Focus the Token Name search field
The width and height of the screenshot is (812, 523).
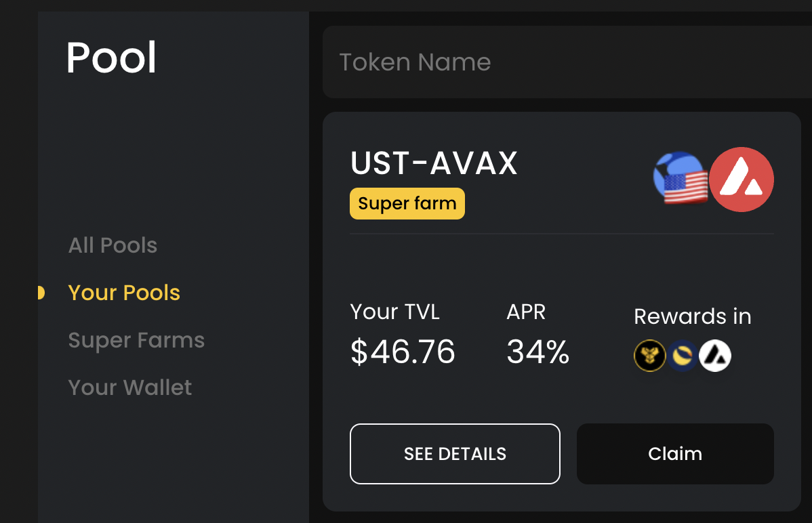tap(567, 62)
